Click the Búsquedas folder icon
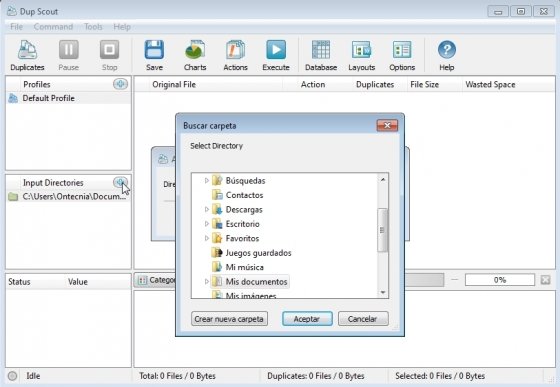560x387 pixels. 217,181
